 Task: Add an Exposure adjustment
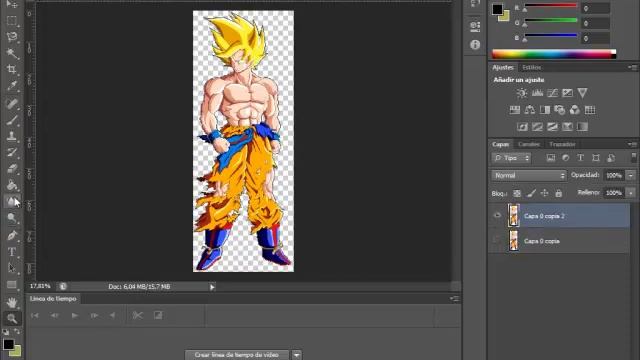click(x=567, y=93)
